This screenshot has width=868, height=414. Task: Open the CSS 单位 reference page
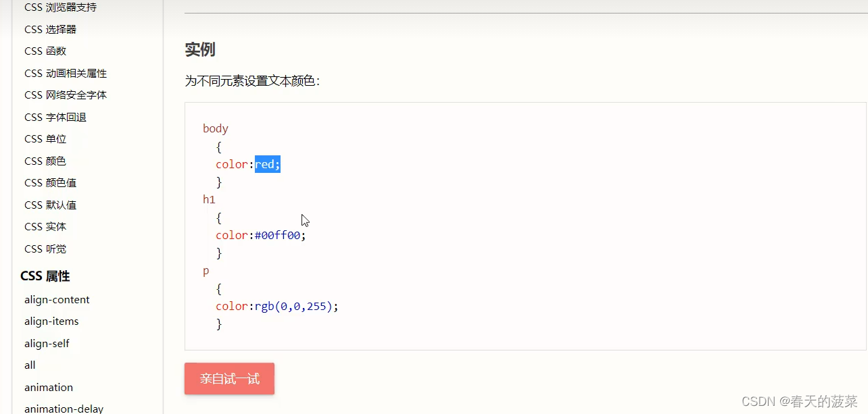(45, 138)
